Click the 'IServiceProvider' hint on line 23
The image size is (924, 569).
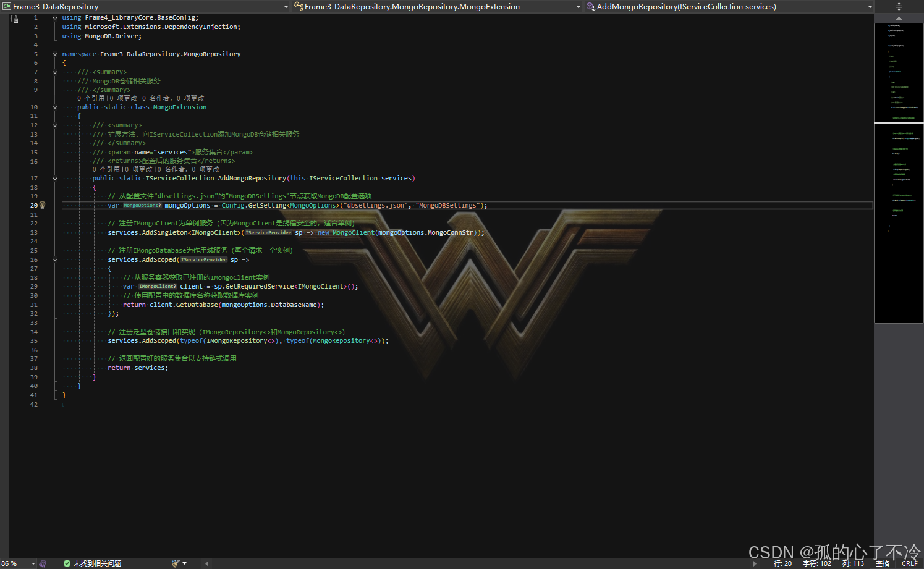268,233
